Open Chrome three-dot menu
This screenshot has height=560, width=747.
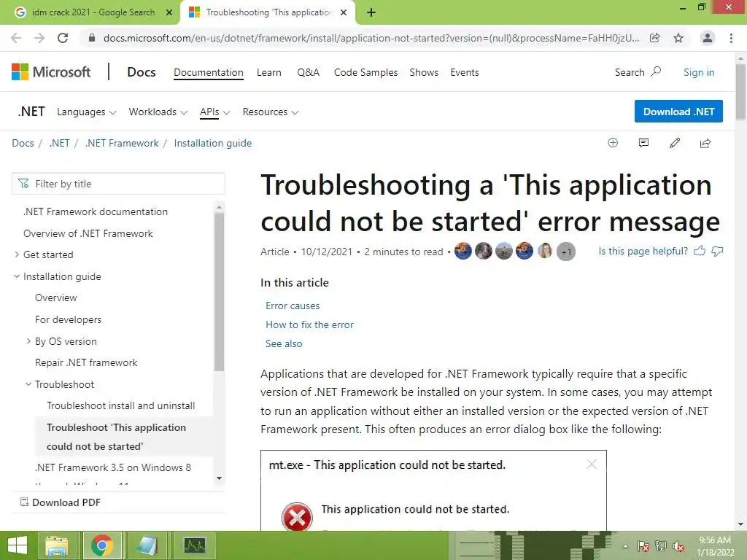tap(731, 38)
